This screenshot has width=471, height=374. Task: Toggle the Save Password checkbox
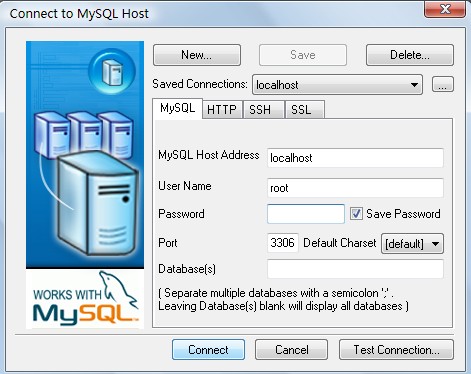click(356, 214)
